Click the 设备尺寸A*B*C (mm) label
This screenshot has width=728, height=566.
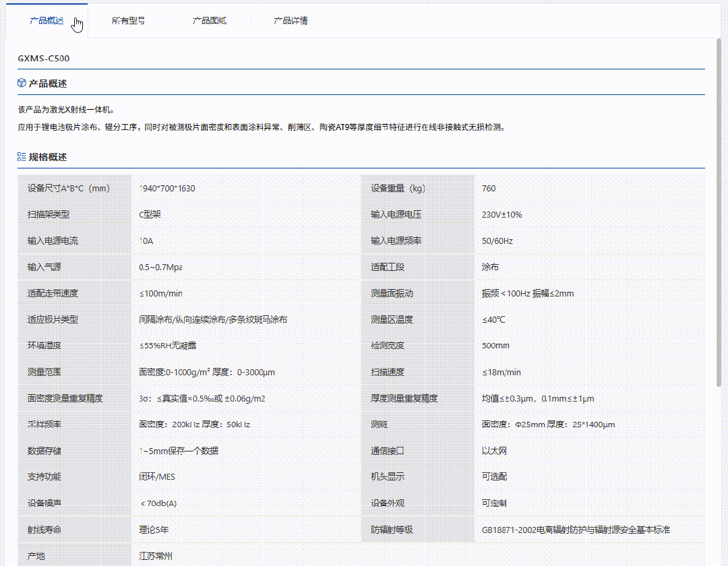coord(69,189)
